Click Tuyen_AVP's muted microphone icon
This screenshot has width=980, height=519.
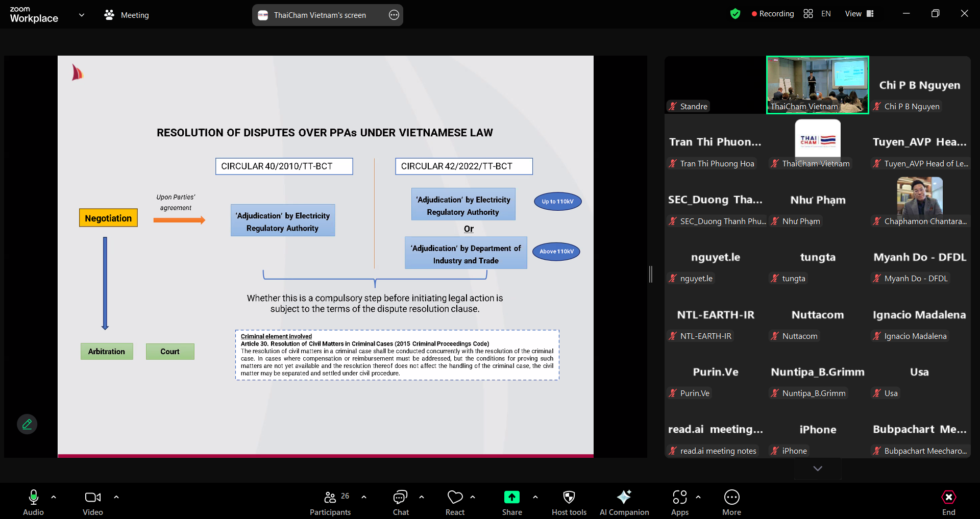point(877,164)
